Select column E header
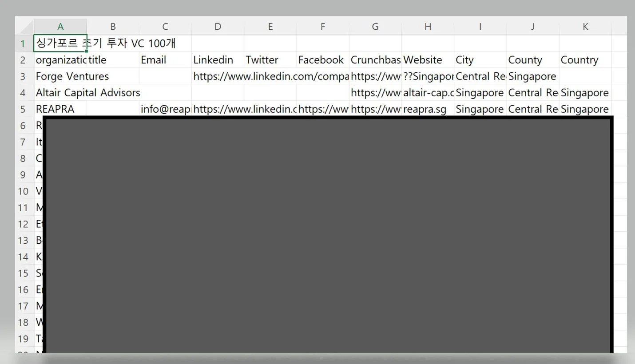Screen dimensions: 635x364 click(270, 27)
